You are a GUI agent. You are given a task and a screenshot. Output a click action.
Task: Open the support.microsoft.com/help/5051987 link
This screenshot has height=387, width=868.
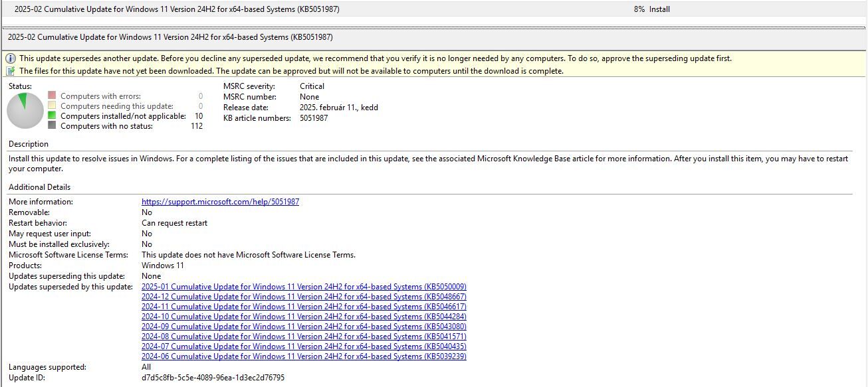click(220, 202)
